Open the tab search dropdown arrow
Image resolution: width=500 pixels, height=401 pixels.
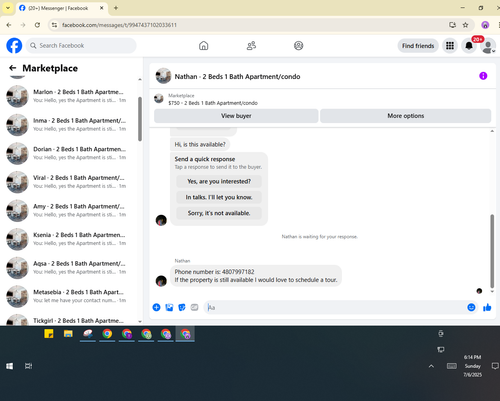pyautogui.click(x=8, y=8)
